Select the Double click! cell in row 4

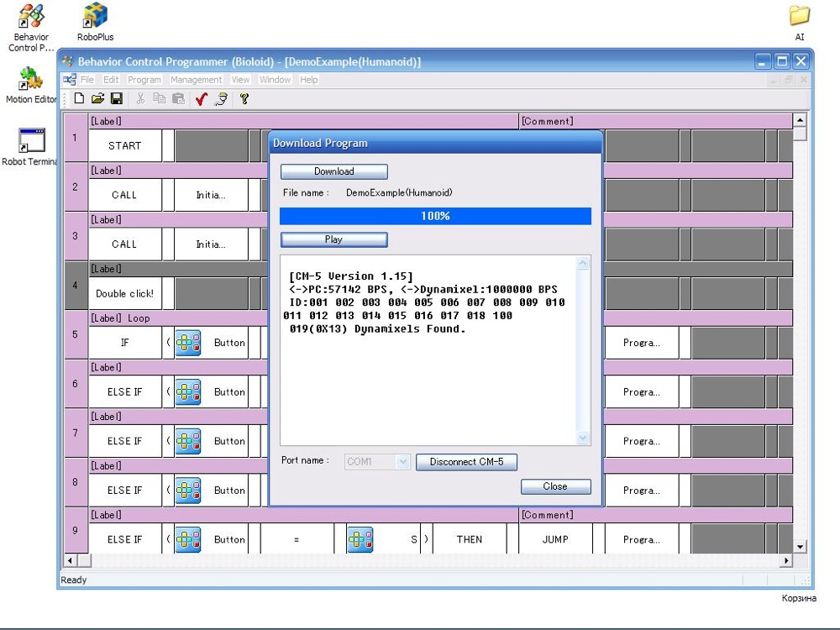[125, 293]
